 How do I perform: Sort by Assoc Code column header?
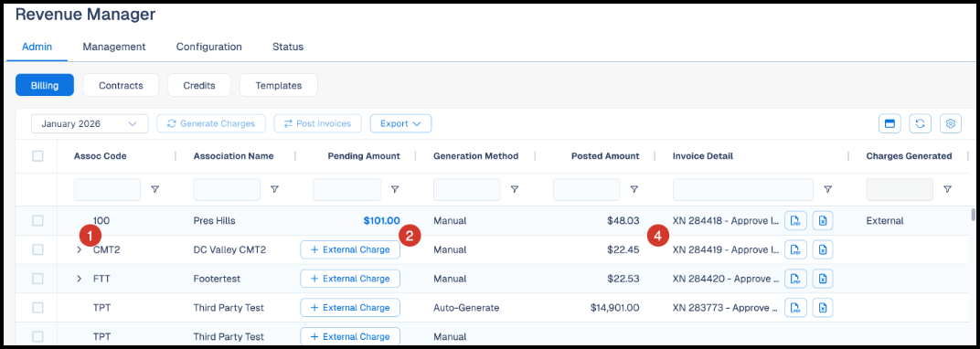pyautogui.click(x=100, y=156)
